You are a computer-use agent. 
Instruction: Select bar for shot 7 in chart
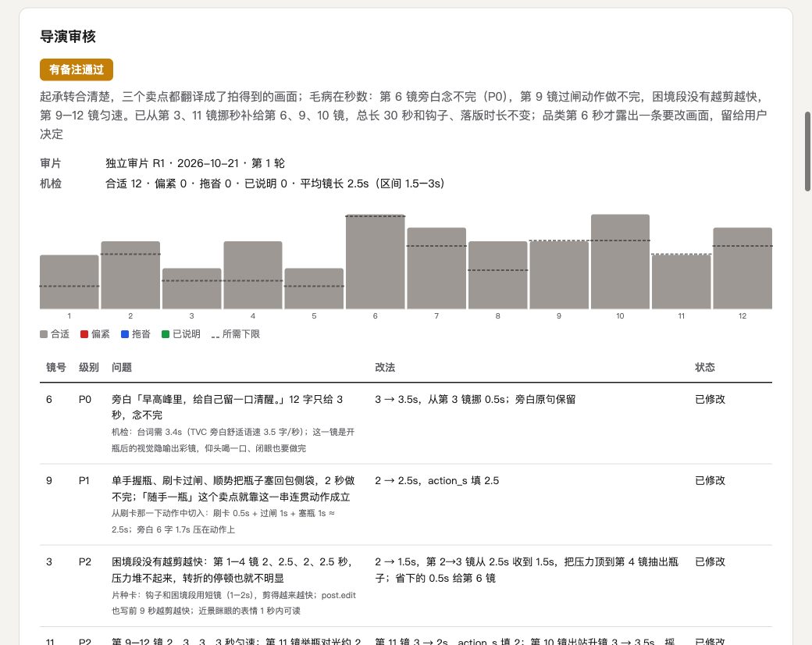pyautogui.click(x=436, y=269)
